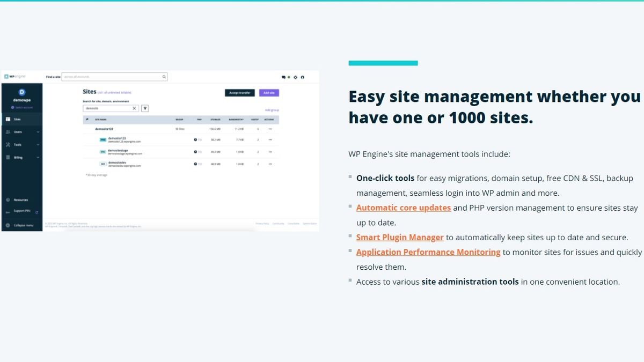Viewport: 644px width, 362px height.
Task: Click the Accept transfer button
Action: [240, 93]
